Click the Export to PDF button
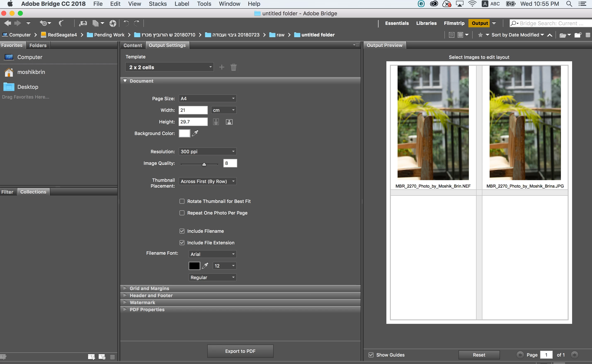The height and width of the screenshot is (364, 592). point(240,351)
